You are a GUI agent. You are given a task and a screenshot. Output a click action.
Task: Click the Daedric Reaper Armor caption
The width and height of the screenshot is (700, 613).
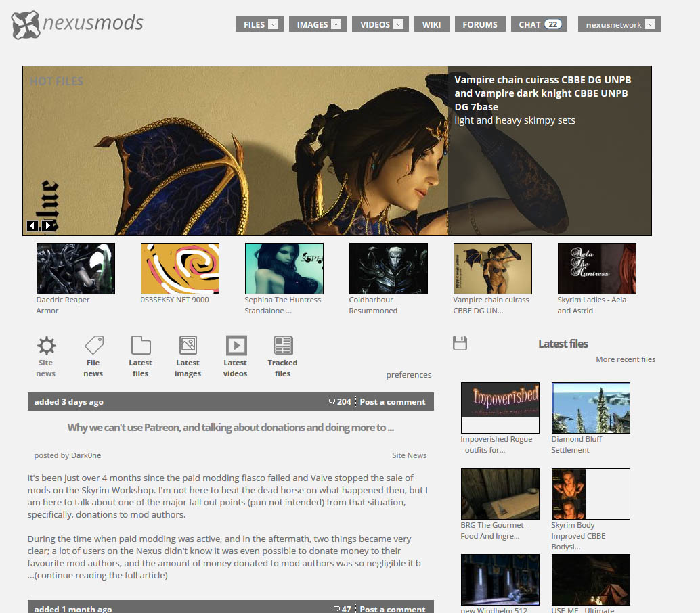point(62,305)
